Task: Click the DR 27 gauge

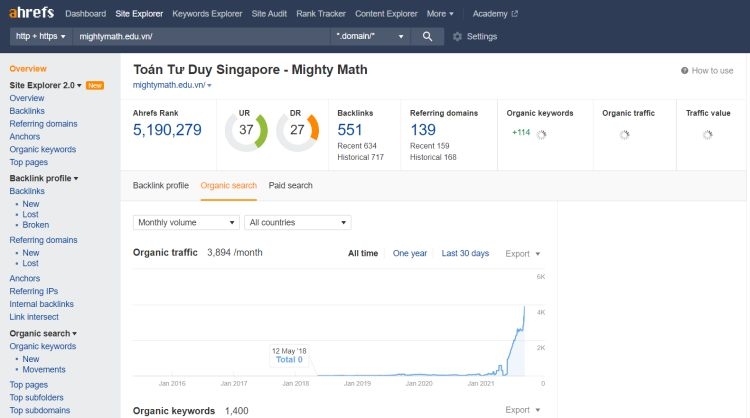Action: pos(298,130)
